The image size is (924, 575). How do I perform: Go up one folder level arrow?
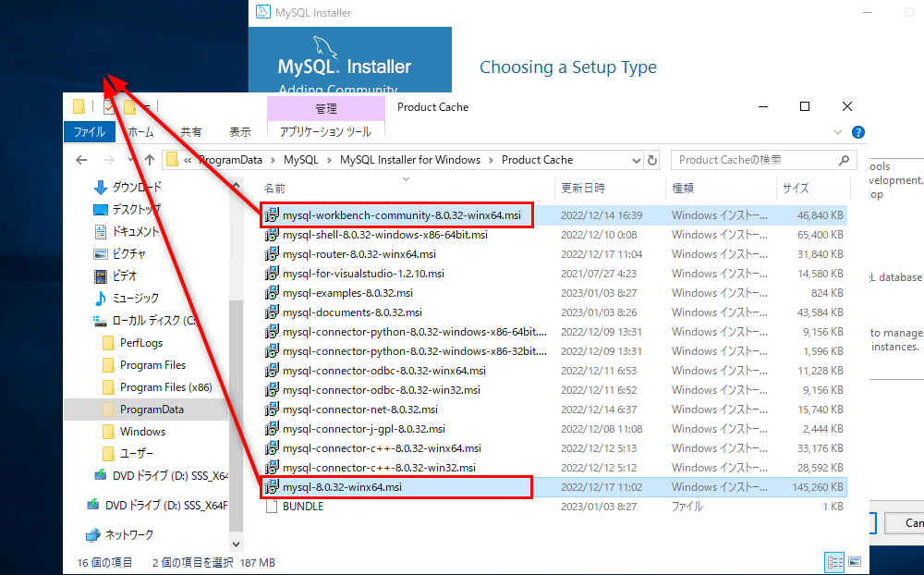[150, 160]
